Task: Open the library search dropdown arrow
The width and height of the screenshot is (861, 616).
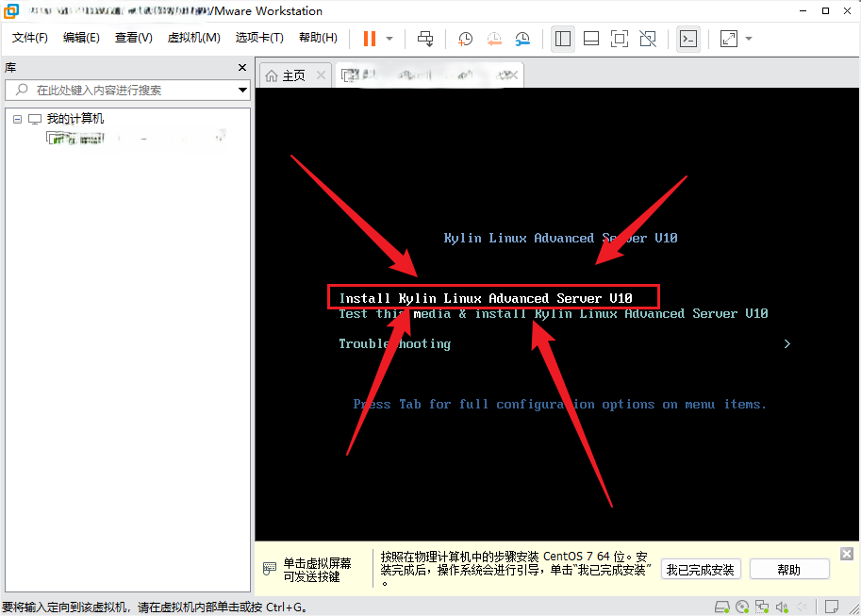Action: coord(242,90)
